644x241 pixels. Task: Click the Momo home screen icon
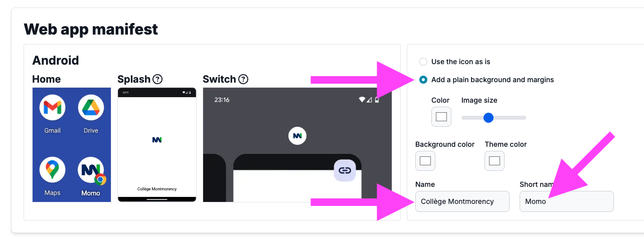(91, 170)
